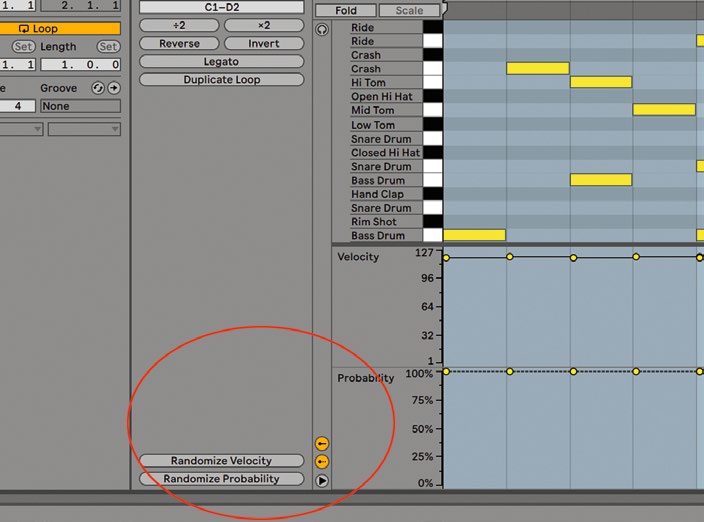Image resolution: width=704 pixels, height=522 pixels.
Task: Select the yellow note in the Hi Tom row
Action: tap(601, 82)
